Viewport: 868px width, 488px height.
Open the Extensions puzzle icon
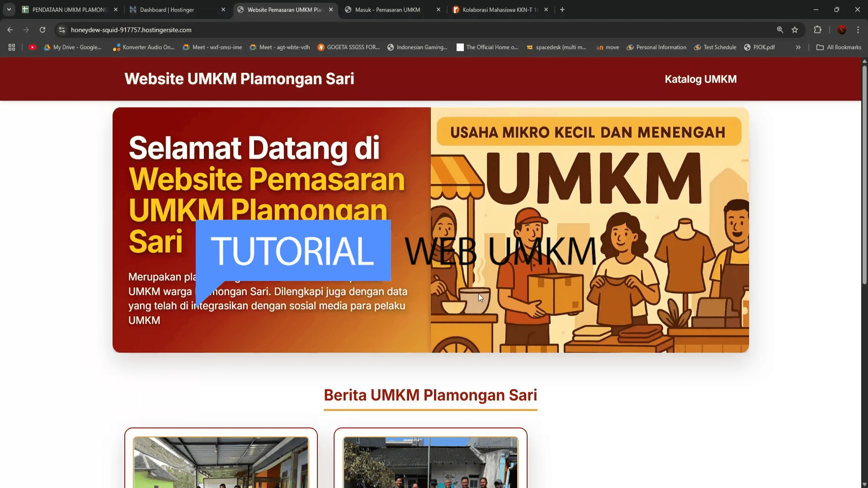coord(817,30)
